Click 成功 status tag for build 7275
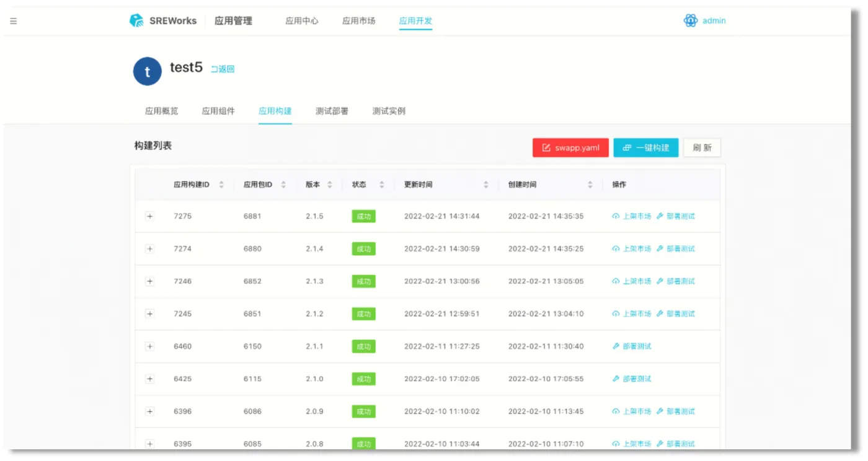The image size is (868, 461). click(364, 216)
